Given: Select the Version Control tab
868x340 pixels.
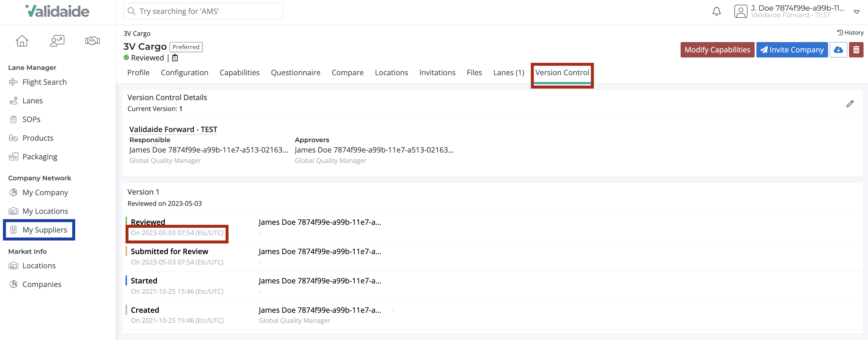Looking at the screenshot, I should coord(562,73).
